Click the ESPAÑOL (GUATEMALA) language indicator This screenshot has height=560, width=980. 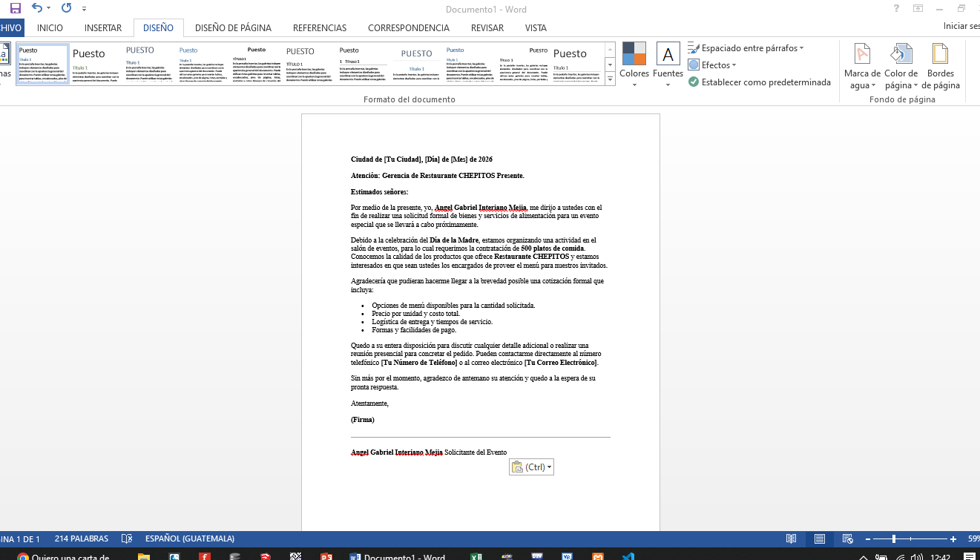[x=189, y=538]
